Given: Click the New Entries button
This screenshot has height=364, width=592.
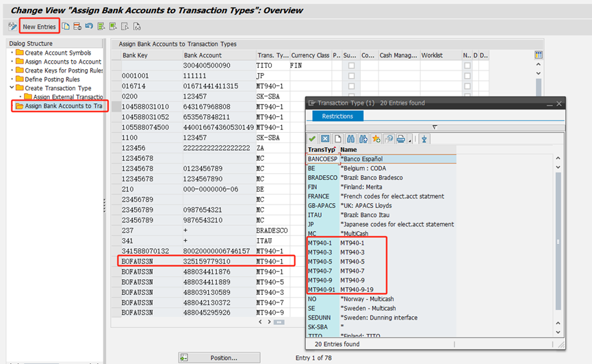Looking at the screenshot, I should [x=39, y=27].
